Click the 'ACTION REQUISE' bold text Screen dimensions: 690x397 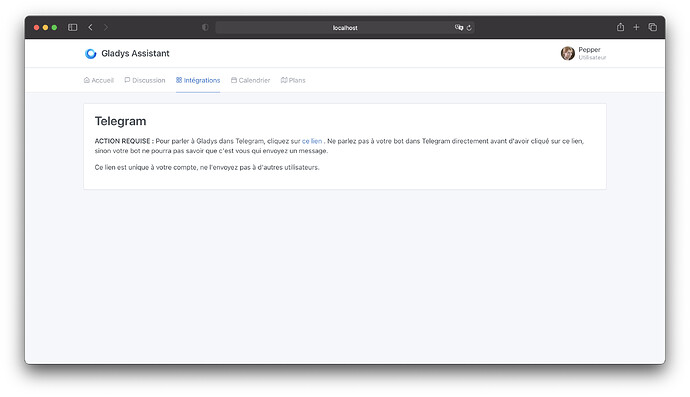tap(124, 141)
